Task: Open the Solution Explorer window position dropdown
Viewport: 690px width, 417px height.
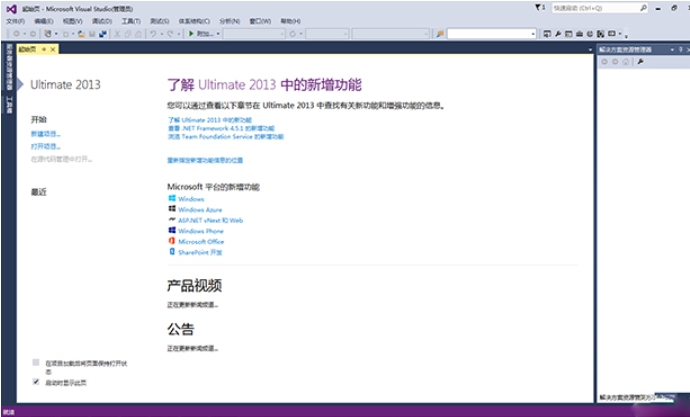Action: [672, 50]
